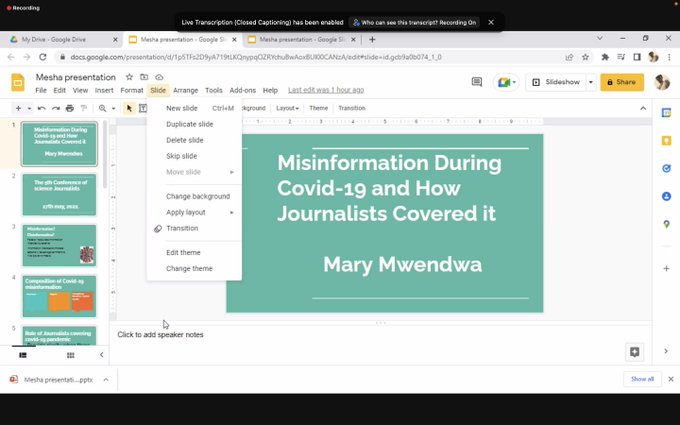Screen dimensions: 680x425
Task: Expand the Layout dropdown in toolbar
Action: 287,108
